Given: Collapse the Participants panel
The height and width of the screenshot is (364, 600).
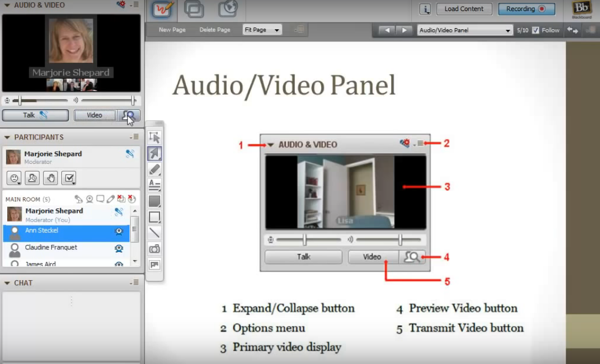Looking at the screenshot, I should [x=7, y=137].
